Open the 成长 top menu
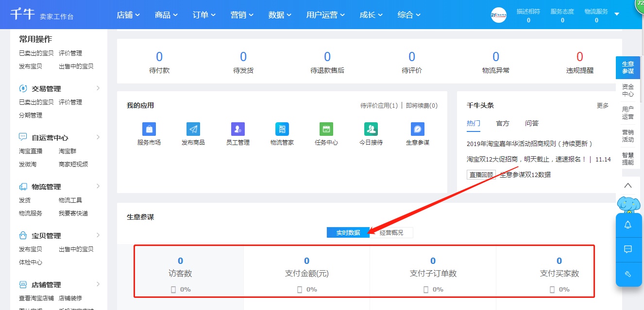The image size is (644, 310). point(371,15)
